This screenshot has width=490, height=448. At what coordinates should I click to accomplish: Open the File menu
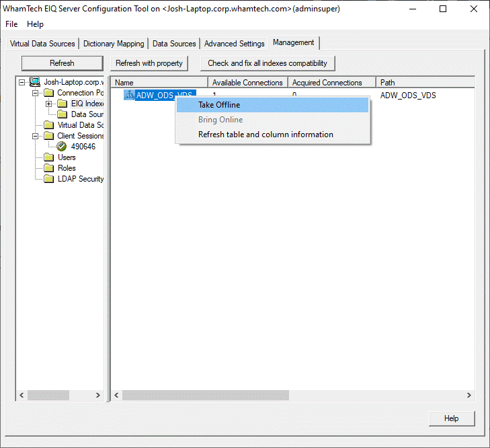point(11,24)
